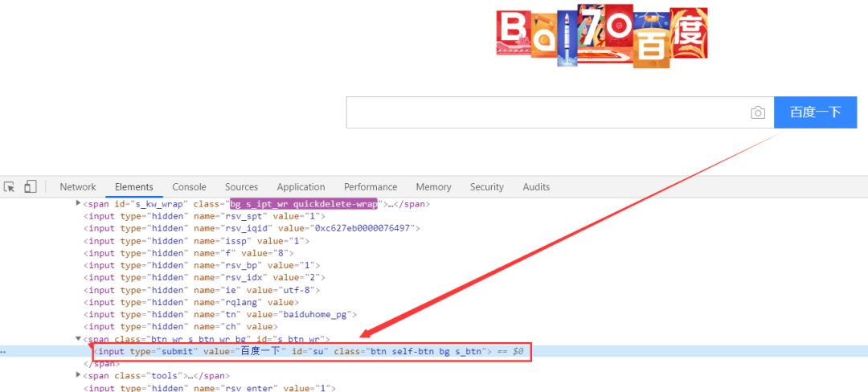Screen dimensions: 868x392
Task: Switch to the Elements tab
Action: click(x=134, y=187)
